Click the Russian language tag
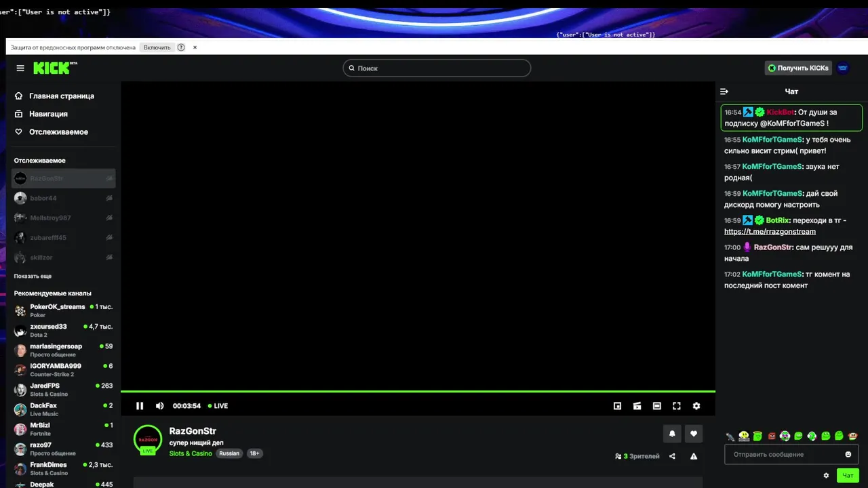Viewport: 868px width, 488px height. coord(229,453)
